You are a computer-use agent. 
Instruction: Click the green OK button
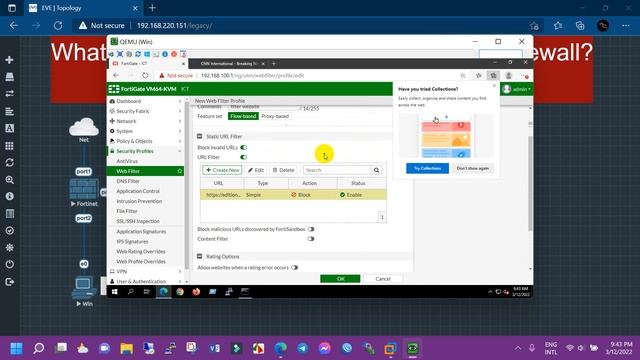tap(340, 279)
